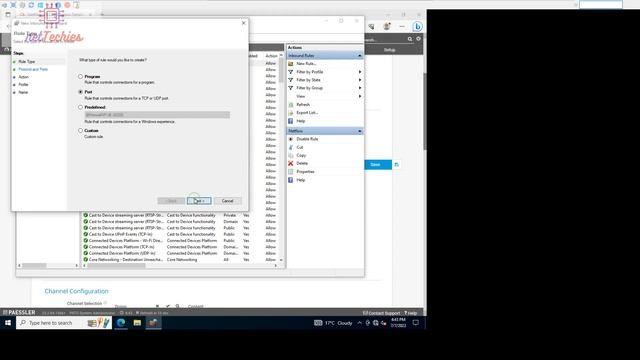
Task: Click the taskbar clock
Action: pyautogui.click(x=398, y=323)
